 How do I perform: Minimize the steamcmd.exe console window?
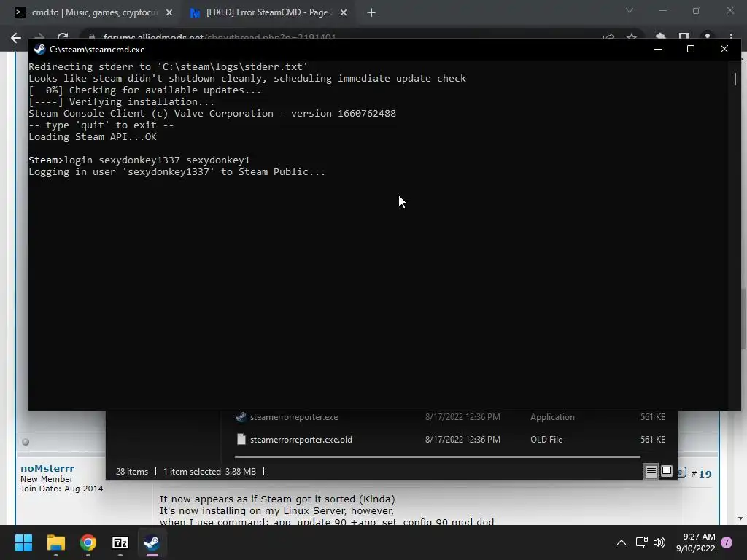[x=658, y=49]
